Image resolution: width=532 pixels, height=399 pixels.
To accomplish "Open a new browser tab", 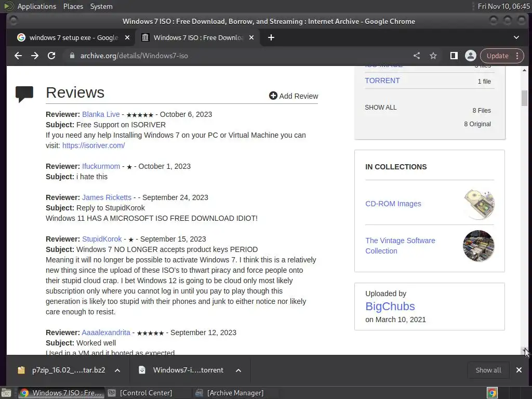I will pos(271,37).
